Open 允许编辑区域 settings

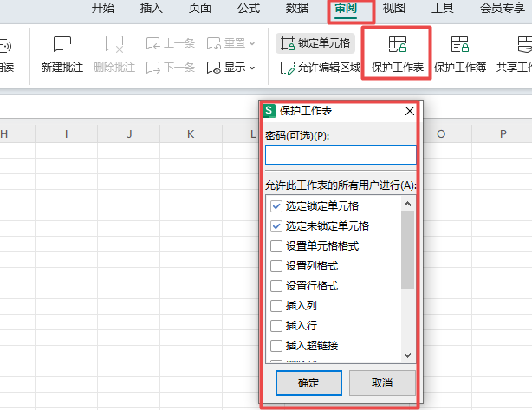pos(321,68)
